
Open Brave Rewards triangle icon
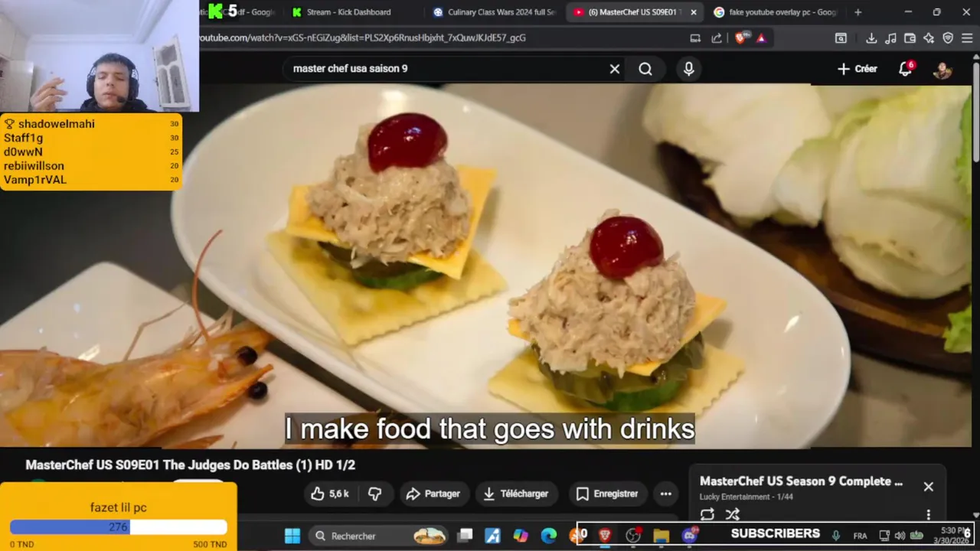(x=761, y=38)
